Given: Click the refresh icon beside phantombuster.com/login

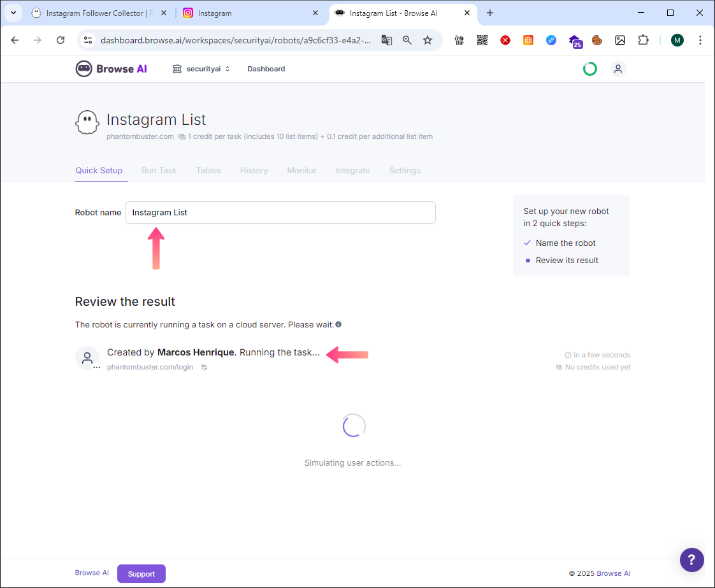Looking at the screenshot, I should (x=205, y=368).
